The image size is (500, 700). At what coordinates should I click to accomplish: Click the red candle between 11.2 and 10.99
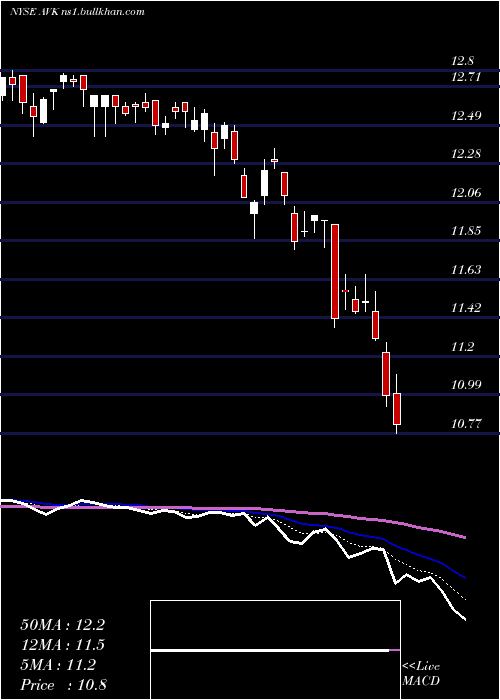386,374
